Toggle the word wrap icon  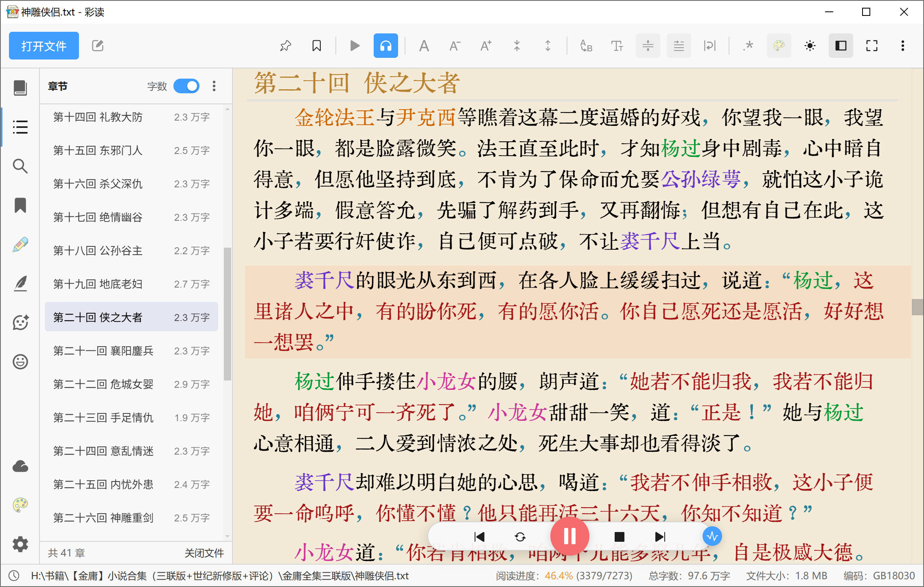point(710,46)
